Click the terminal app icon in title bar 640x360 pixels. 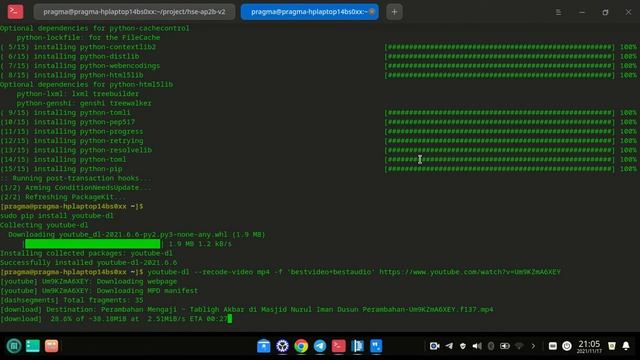pyautogui.click(x=16, y=11)
